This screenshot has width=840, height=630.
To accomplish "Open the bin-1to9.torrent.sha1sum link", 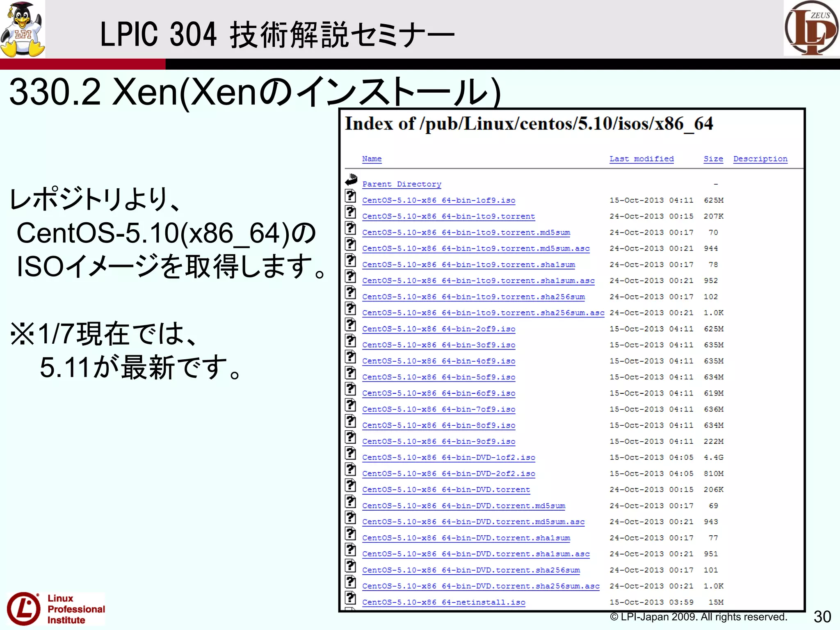I will 468,265.
